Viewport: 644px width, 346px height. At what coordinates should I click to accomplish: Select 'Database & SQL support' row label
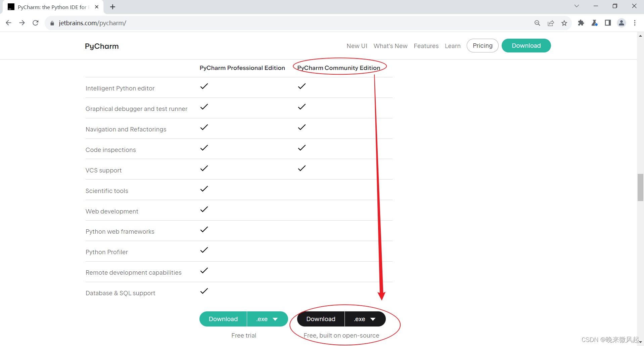[x=120, y=293]
